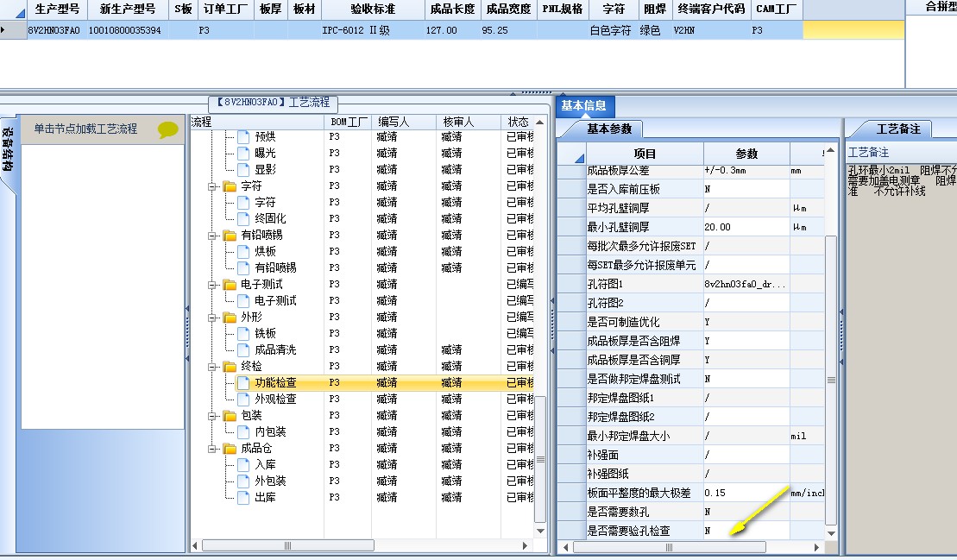Screen dimensions: 957x560
Task: Click the 是否需要验孔检查 value N
Action: coord(746,531)
